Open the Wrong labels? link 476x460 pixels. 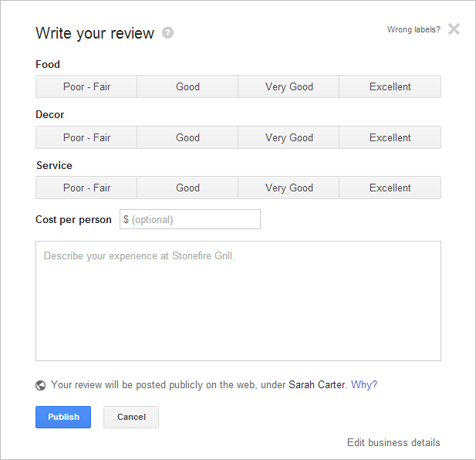(x=414, y=29)
